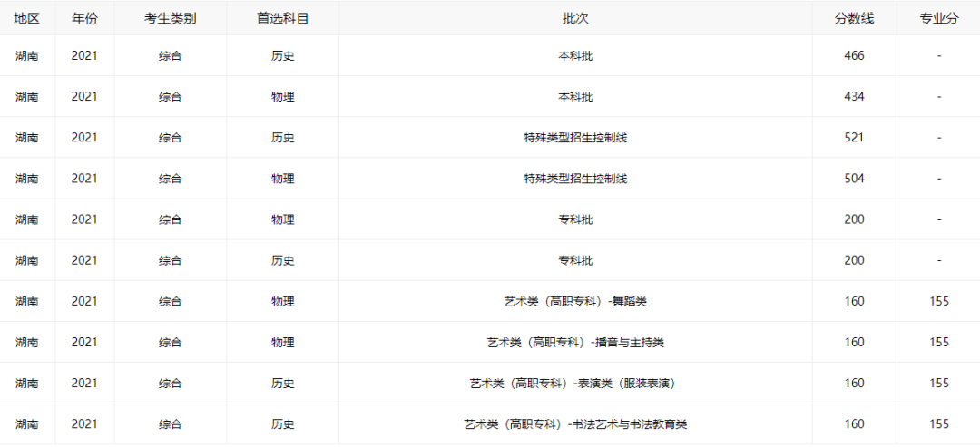Click 特殊类型招生控制线 in the 504 row
The height and width of the screenshot is (447, 980).
[x=575, y=179]
